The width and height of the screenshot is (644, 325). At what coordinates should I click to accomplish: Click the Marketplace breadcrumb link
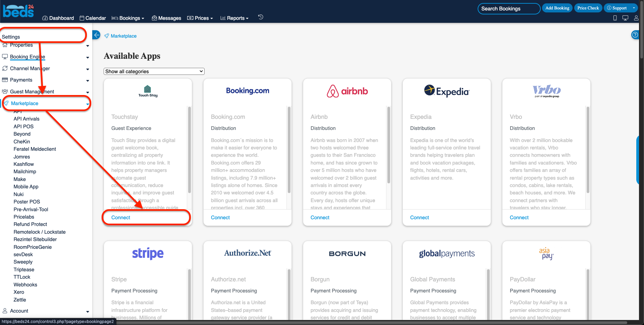pos(124,36)
